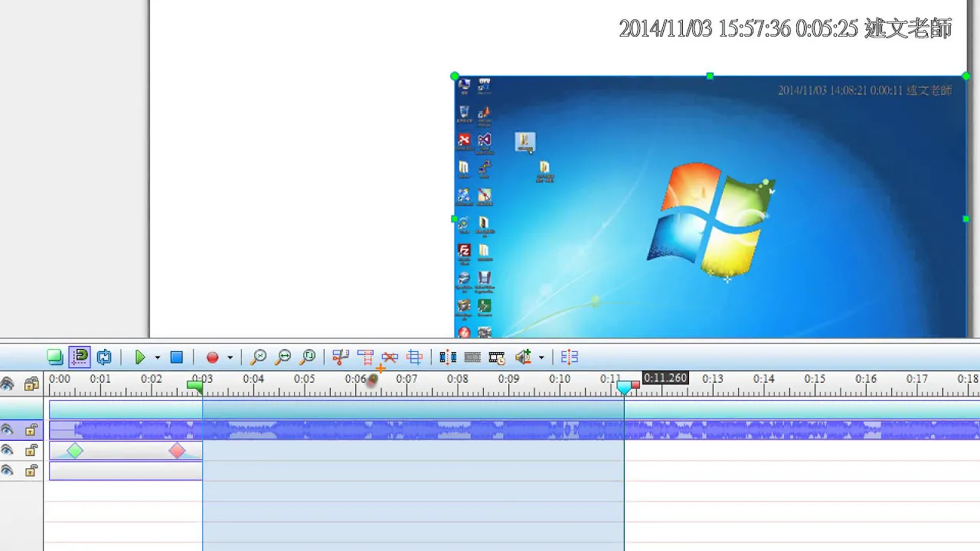This screenshot has height=551, width=980.
Task: Select the bottom empty track clip
Action: (126, 471)
